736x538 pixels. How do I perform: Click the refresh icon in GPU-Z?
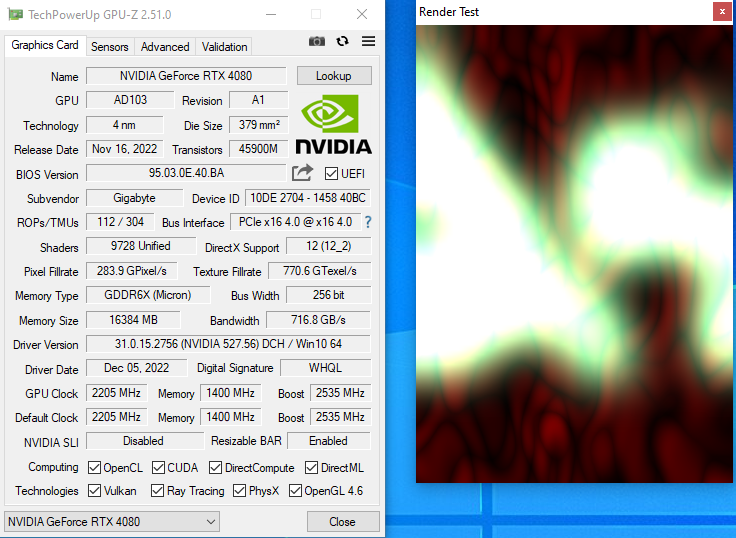[x=343, y=41]
